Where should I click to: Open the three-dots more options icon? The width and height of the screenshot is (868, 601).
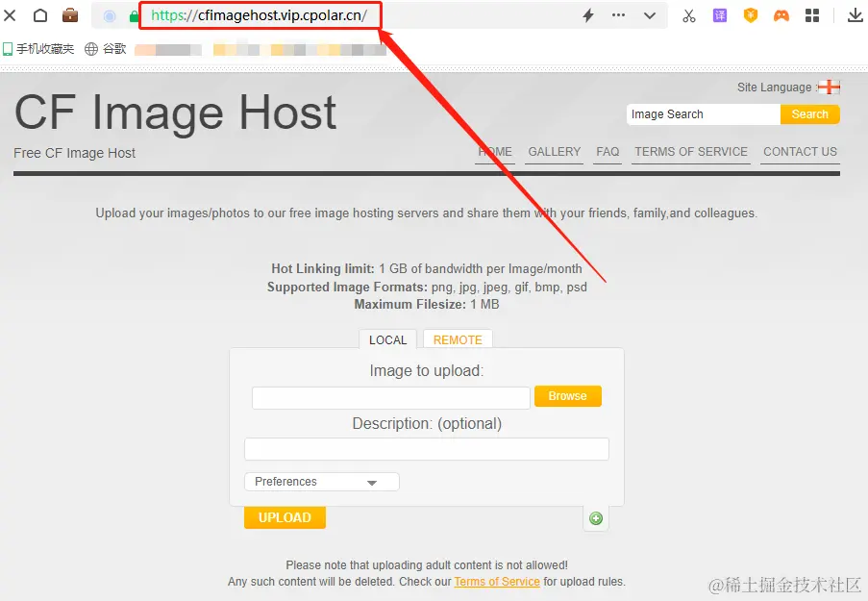click(x=618, y=15)
